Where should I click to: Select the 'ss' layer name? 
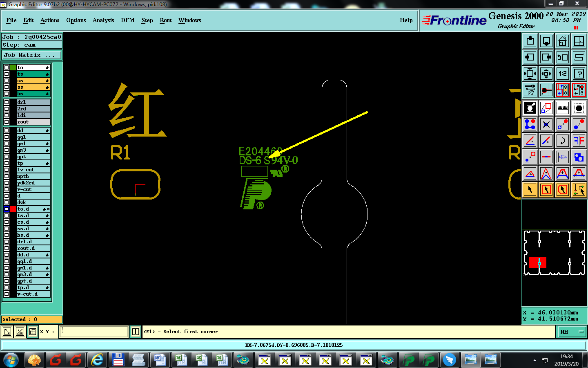(33, 87)
